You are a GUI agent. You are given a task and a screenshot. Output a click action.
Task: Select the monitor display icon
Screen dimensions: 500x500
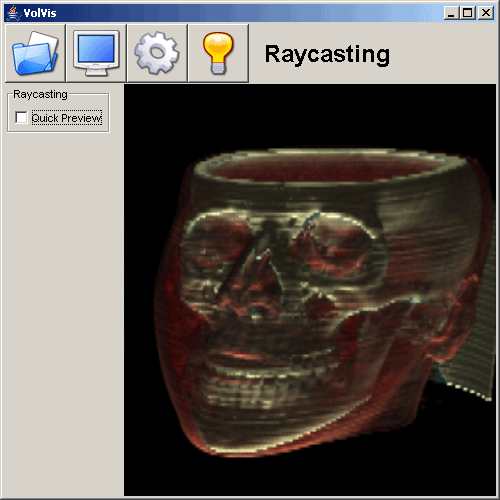96,53
